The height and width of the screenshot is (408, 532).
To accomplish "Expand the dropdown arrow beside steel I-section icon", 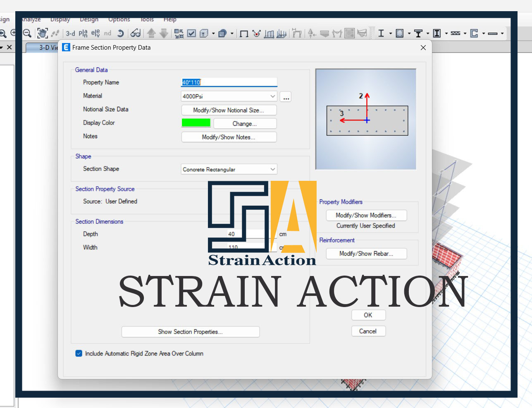I will point(390,34).
